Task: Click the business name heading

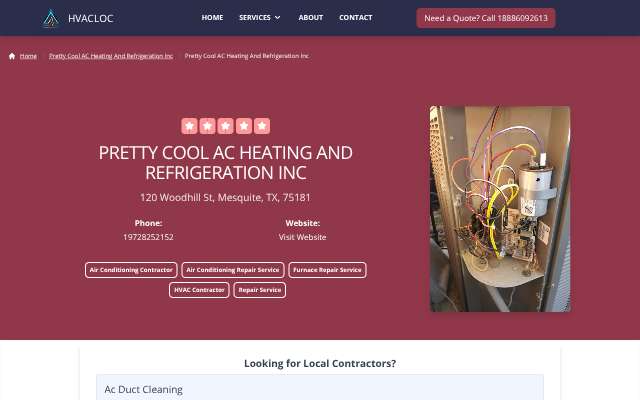Action: [x=226, y=162]
